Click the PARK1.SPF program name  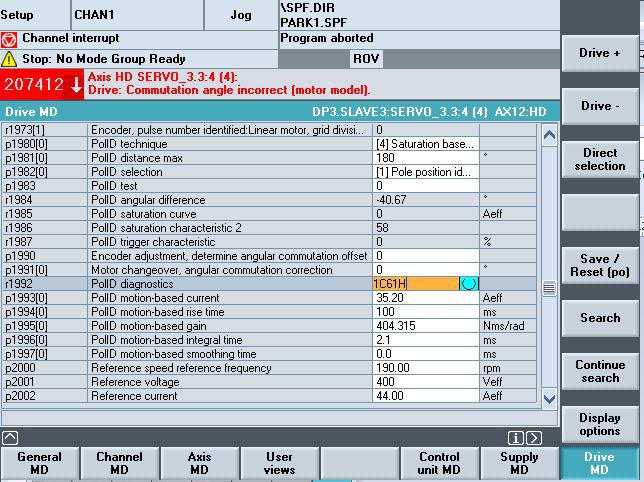[313, 22]
